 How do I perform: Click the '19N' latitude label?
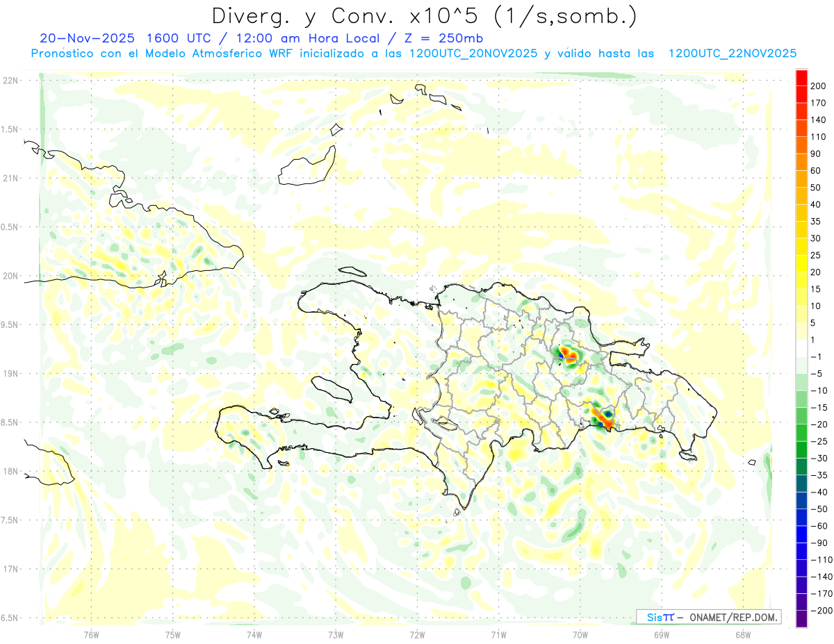pos(10,374)
